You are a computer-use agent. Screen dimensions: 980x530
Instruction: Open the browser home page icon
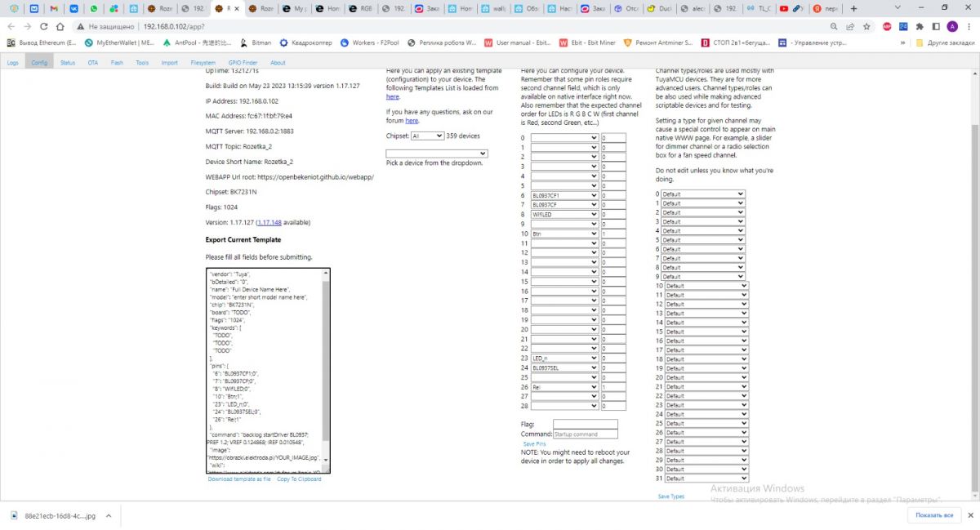tap(61, 26)
